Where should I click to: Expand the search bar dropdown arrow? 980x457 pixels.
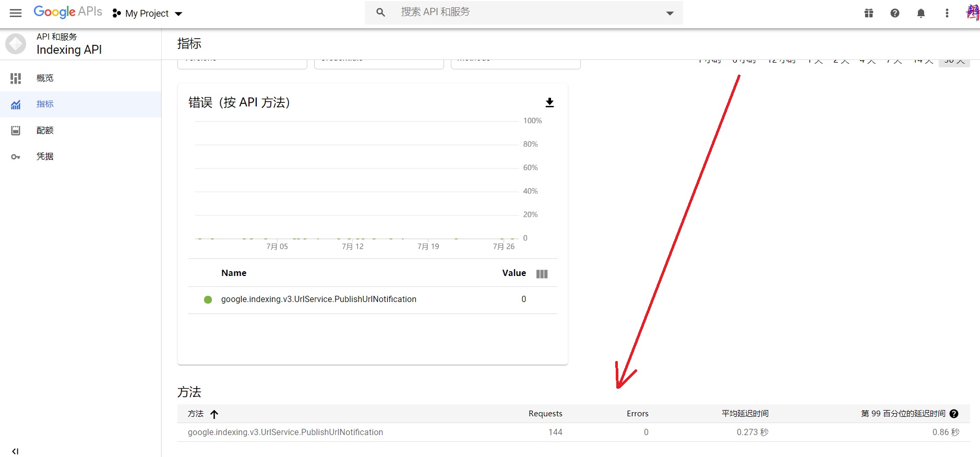tap(670, 13)
